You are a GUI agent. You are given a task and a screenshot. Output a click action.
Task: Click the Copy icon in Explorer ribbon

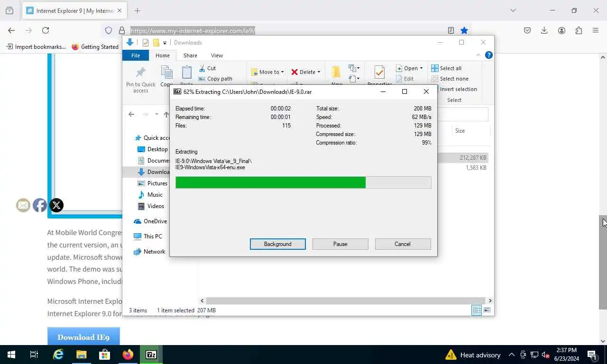click(167, 73)
